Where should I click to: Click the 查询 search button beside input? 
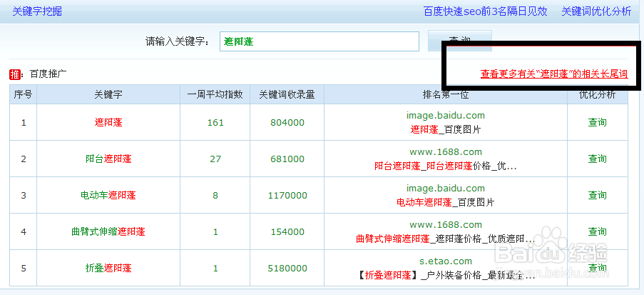[x=459, y=41]
